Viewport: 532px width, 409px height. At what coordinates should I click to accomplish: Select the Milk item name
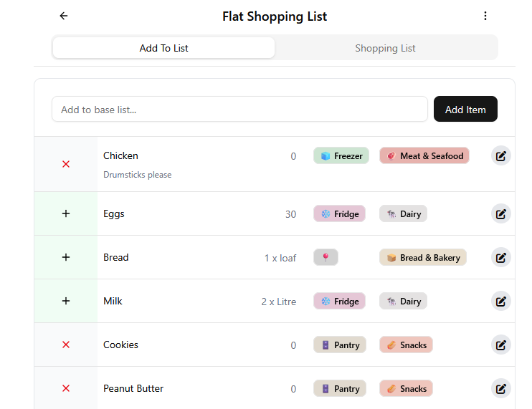point(113,301)
